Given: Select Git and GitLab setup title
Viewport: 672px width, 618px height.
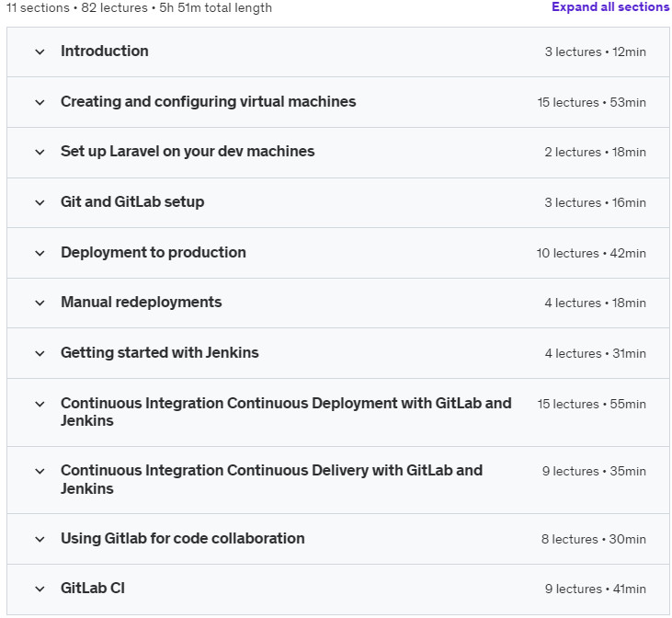Looking at the screenshot, I should click(x=132, y=202).
